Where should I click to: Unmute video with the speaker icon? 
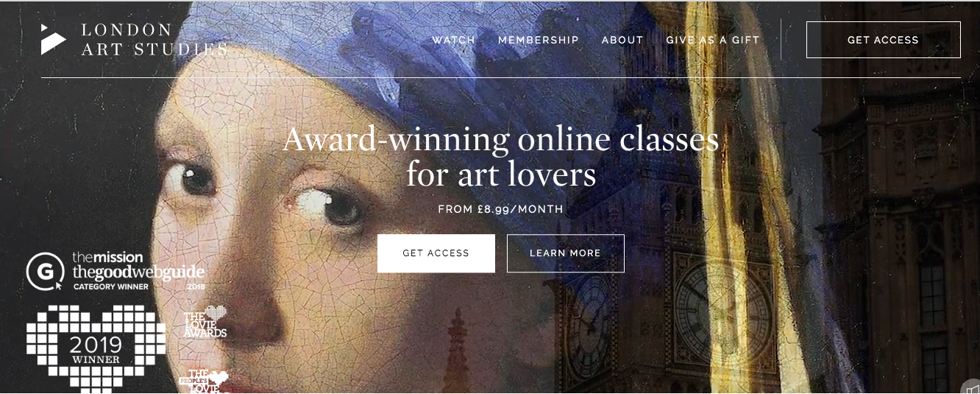[x=972, y=389]
